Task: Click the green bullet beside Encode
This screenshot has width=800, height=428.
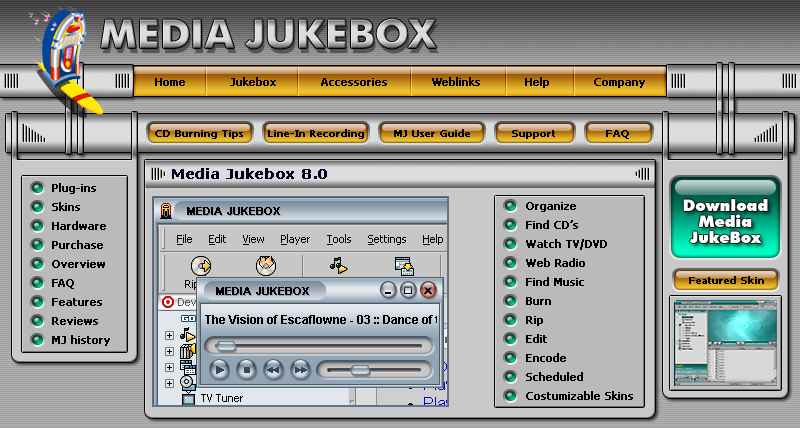Action: (x=510, y=358)
